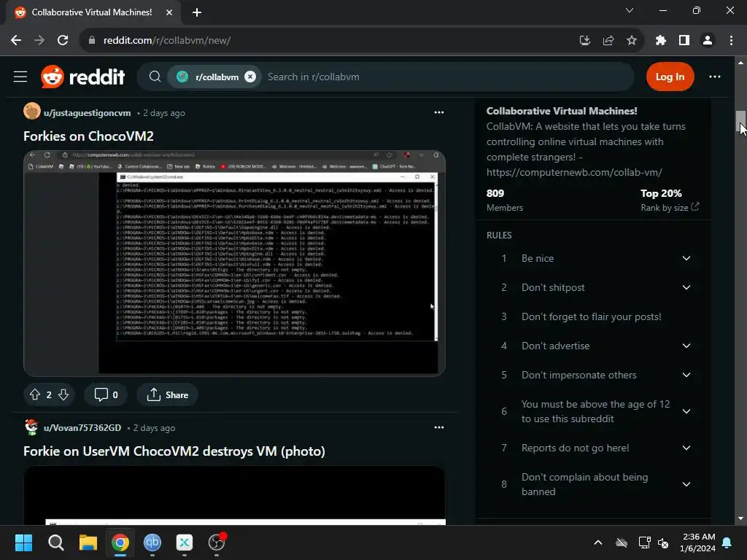Bookmark this page with the star icon
The width and height of the screenshot is (747, 560).
click(x=631, y=41)
